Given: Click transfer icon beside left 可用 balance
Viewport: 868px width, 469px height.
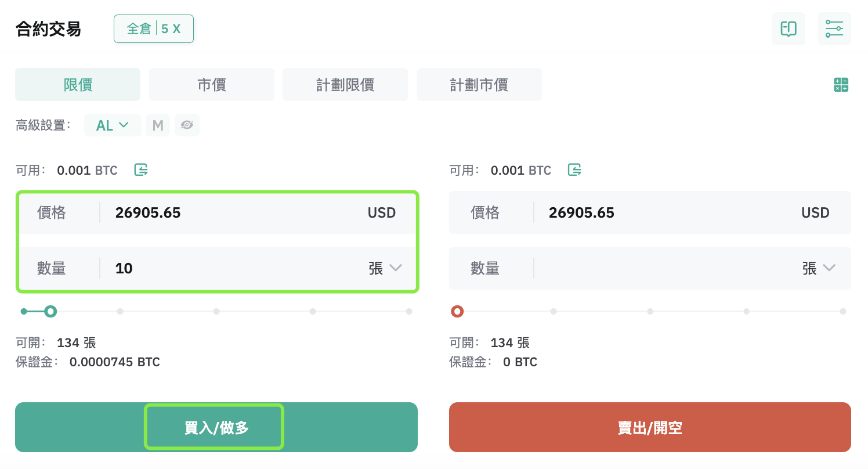Looking at the screenshot, I should tap(141, 169).
